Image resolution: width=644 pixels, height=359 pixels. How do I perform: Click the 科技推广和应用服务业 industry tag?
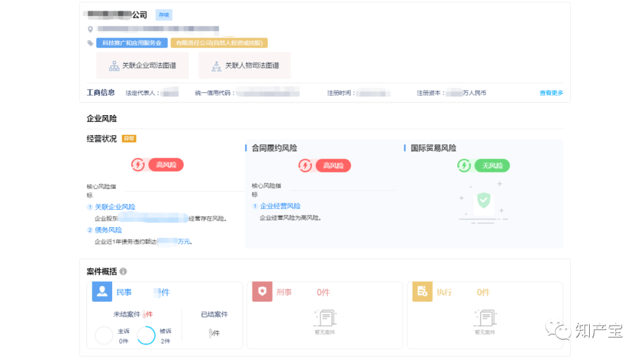(132, 43)
